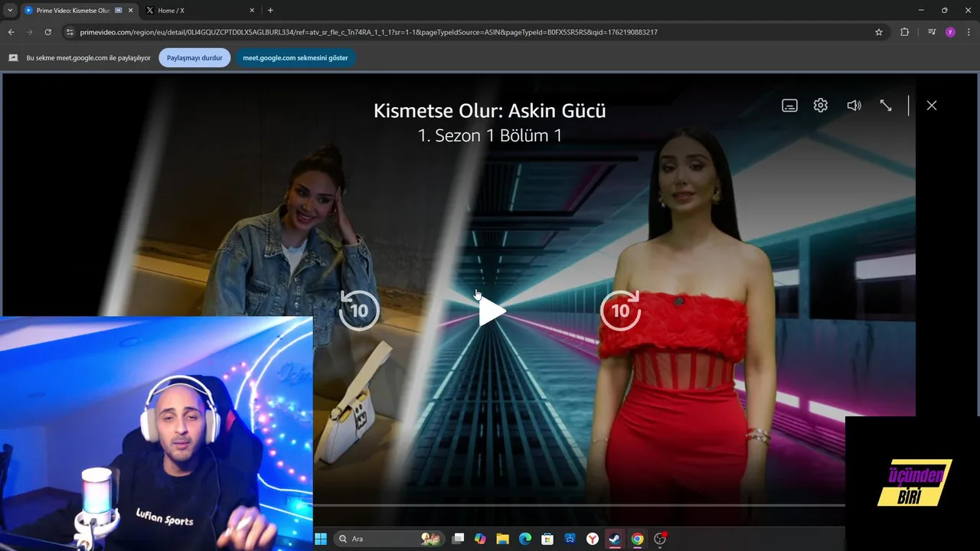Screen dimensions: 980x551
Task: Go forward in browser history
Action: click(30, 32)
